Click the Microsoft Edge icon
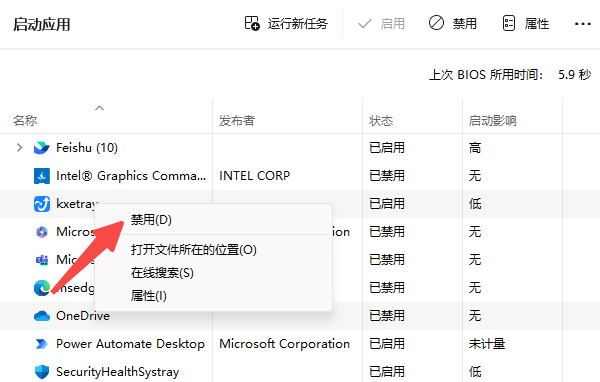Image resolution: width=600 pixels, height=382 pixels. [x=42, y=288]
